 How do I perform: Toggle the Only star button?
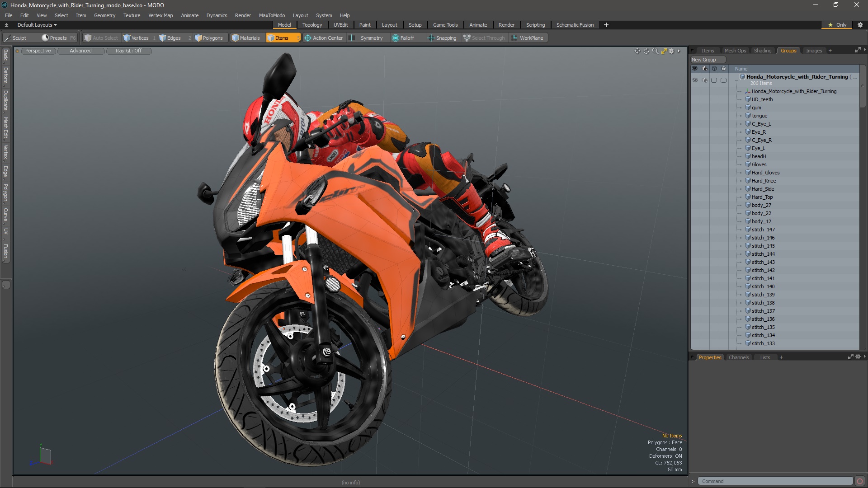coord(837,25)
